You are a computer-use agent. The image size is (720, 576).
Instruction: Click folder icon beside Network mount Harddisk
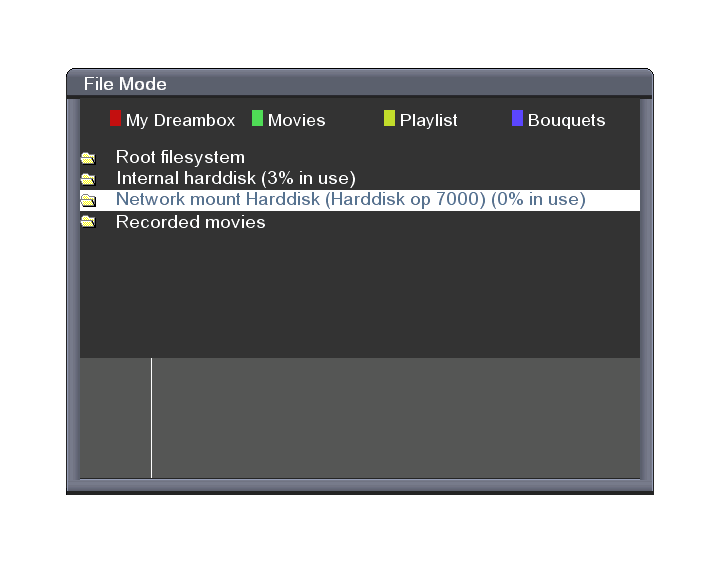(x=88, y=200)
